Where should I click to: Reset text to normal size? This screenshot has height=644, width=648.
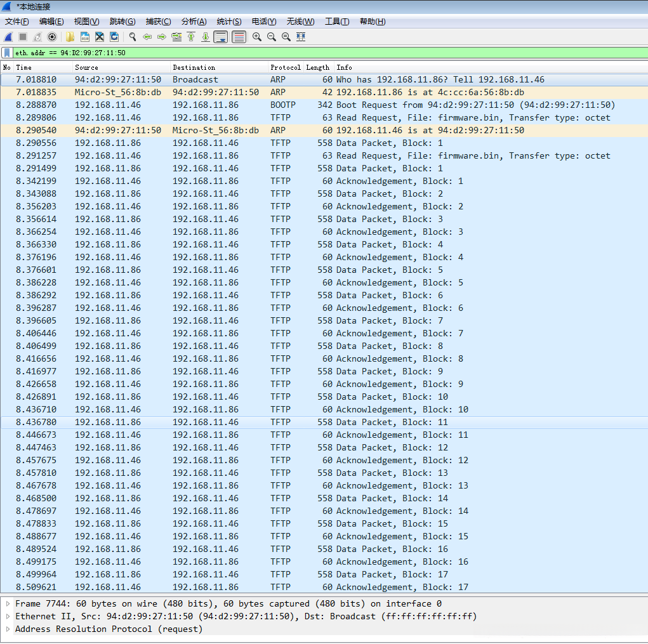coord(286,37)
